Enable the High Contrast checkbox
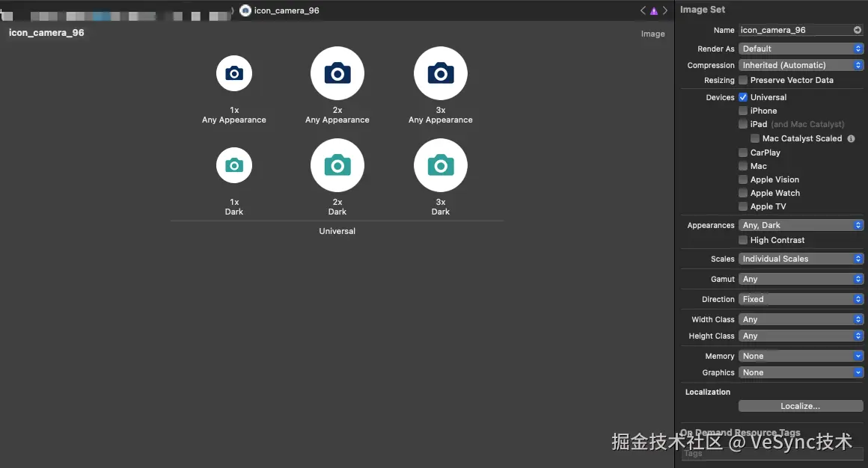The image size is (868, 468). pyautogui.click(x=743, y=240)
